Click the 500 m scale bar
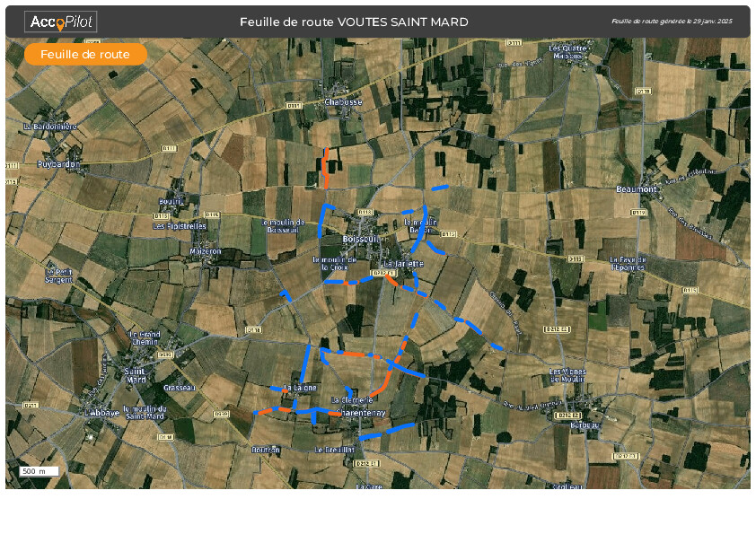756x534 pixels. click(39, 471)
